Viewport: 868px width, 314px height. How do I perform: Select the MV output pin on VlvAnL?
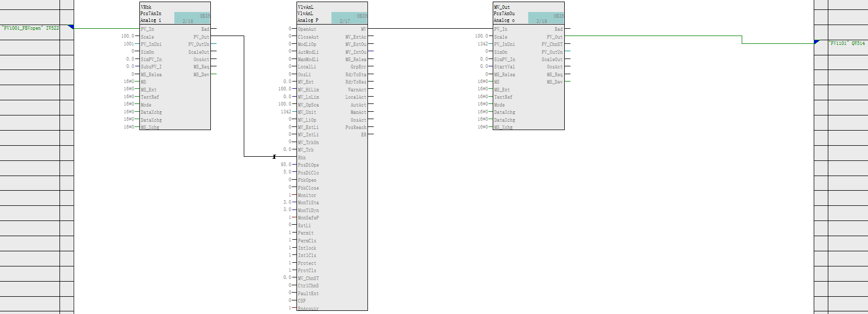363,29
